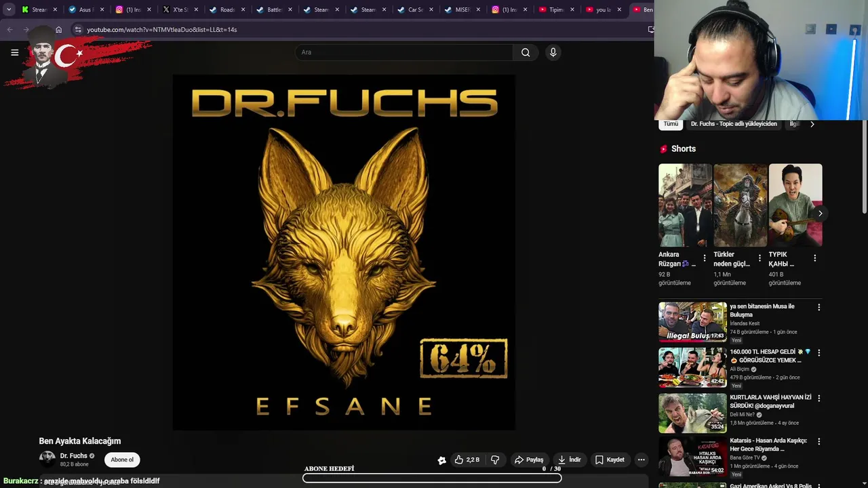Open the 'İllegal Buluş' video thumbnail
The height and width of the screenshot is (488, 868).
coord(692,321)
